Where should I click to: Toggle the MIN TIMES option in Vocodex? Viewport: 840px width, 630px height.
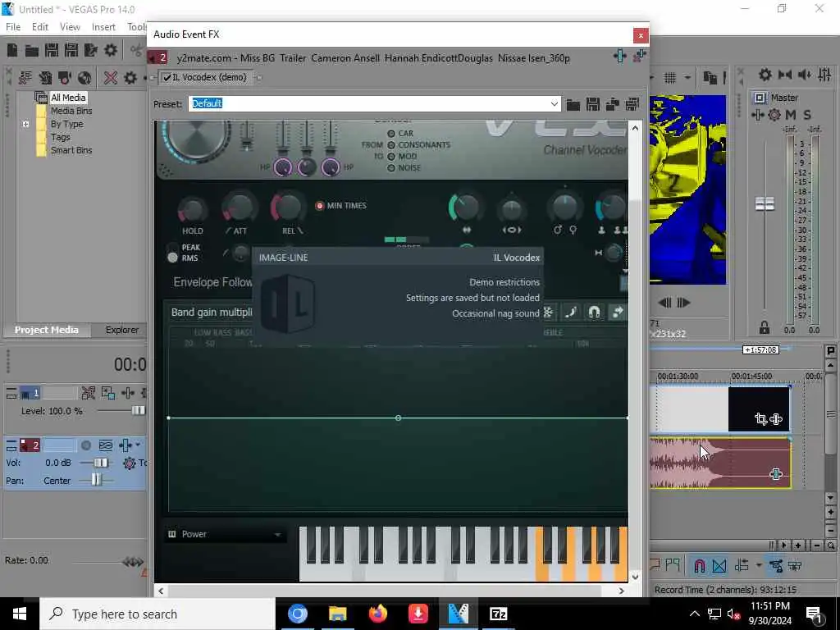pyautogui.click(x=320, y=206)
